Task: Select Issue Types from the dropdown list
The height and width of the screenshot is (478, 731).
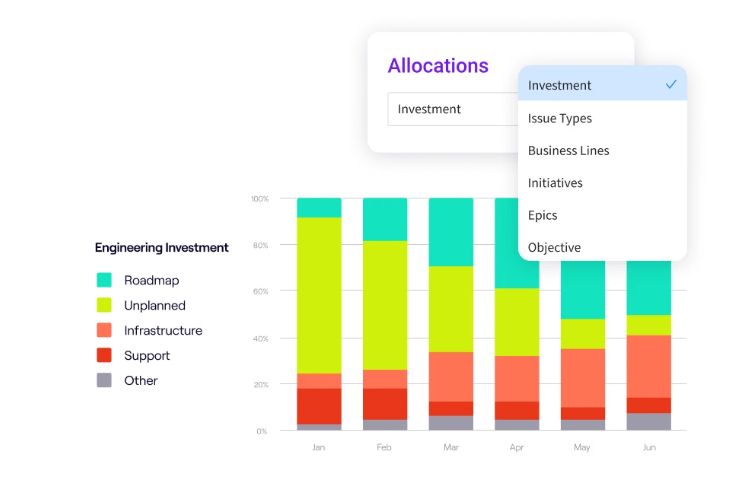Action: (560, 118)
